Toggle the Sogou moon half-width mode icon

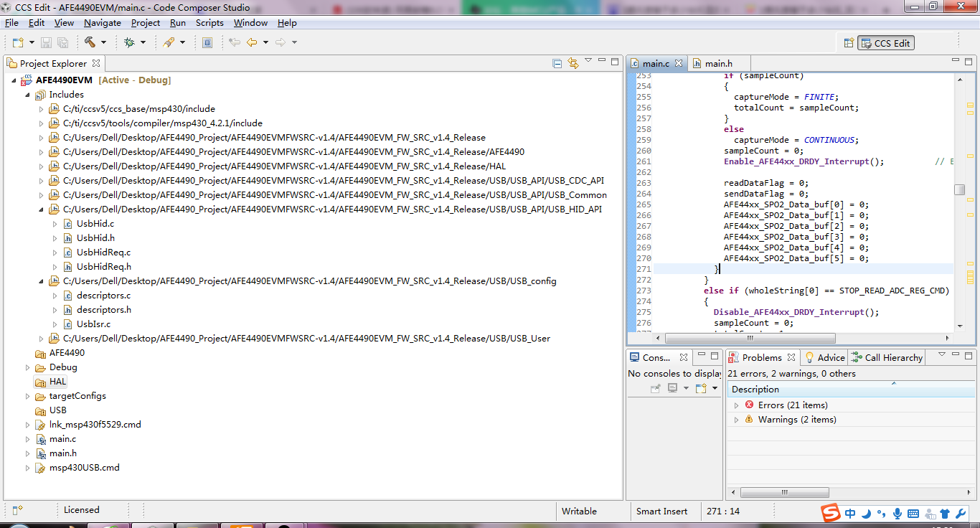coord(866,514)
